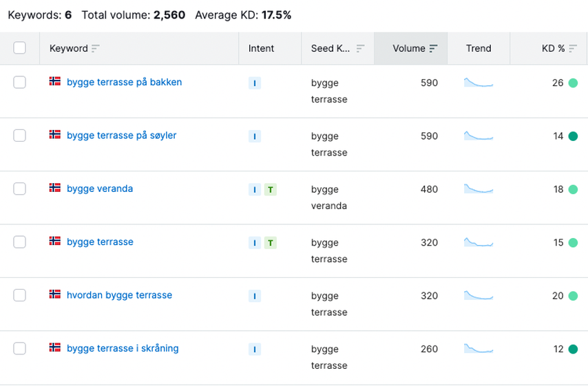Screen dimensions: 588x386
Task: Toggle the select-all checkbox in table header
Action: [19, 48]
